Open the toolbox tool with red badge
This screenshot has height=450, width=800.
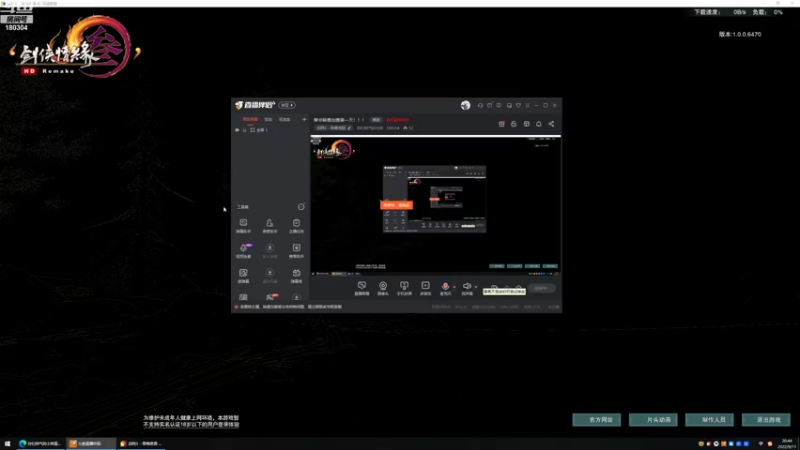coord(270,297)
